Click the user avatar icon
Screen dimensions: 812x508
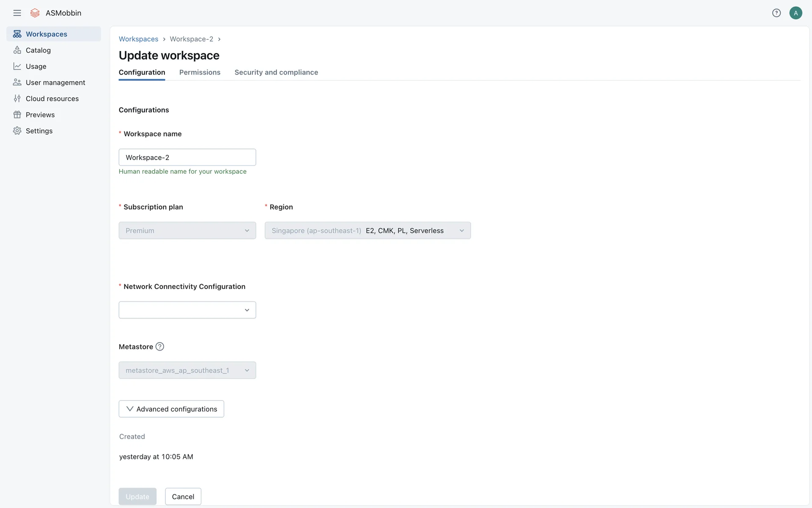tap(796, 13)
